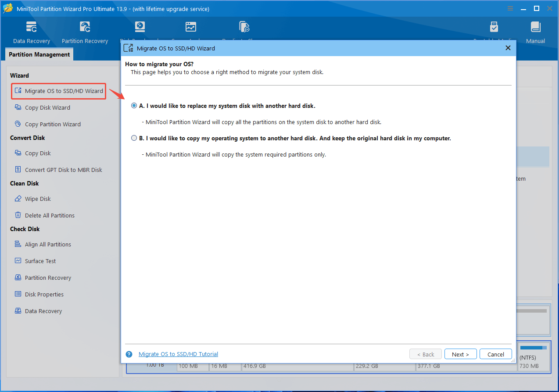Click the Migrate OS wizard sidebar icon

[18, 91]
